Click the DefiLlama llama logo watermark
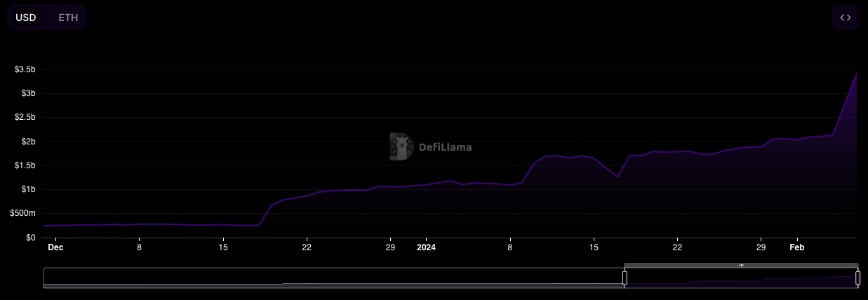The image size is (868, 300). point(401,147)
